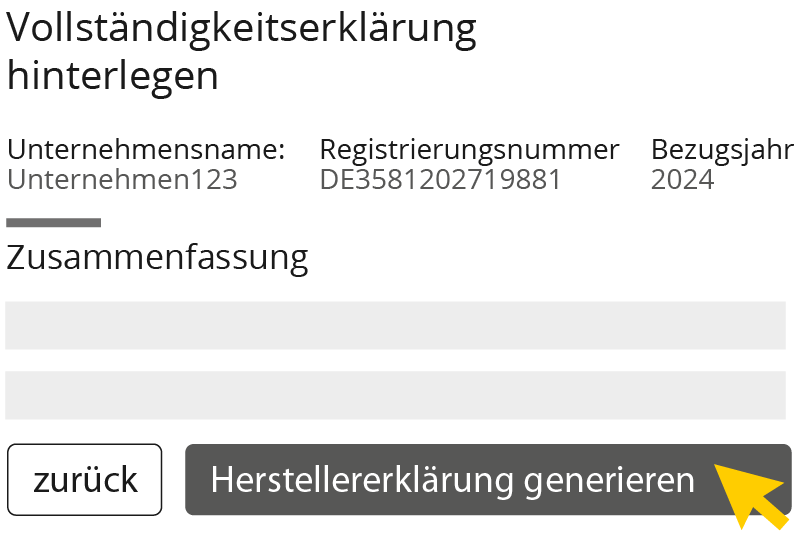Click the dark divider line above Zusammenfassung
800x534 pixels.
click(53, 222)
